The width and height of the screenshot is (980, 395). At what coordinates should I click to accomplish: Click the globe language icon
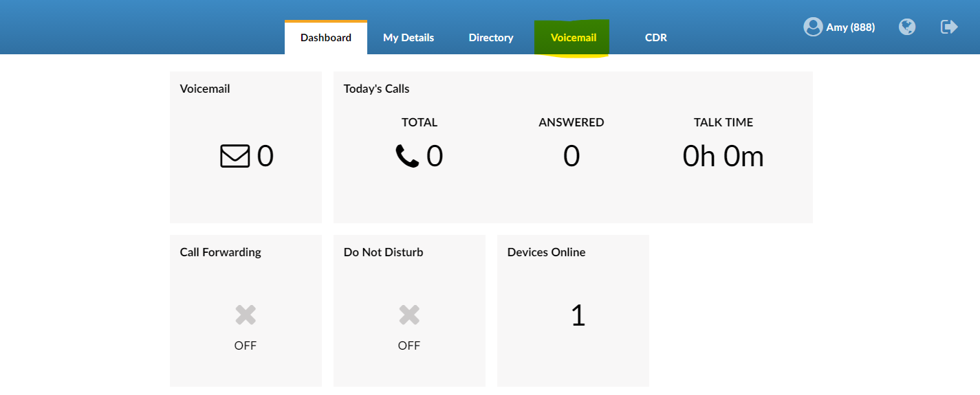907,27
